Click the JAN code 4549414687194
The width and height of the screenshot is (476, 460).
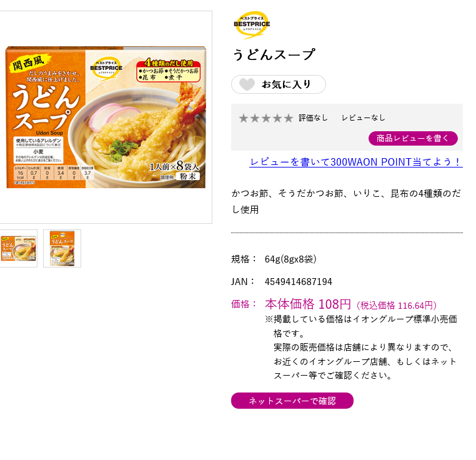point(299,282)
